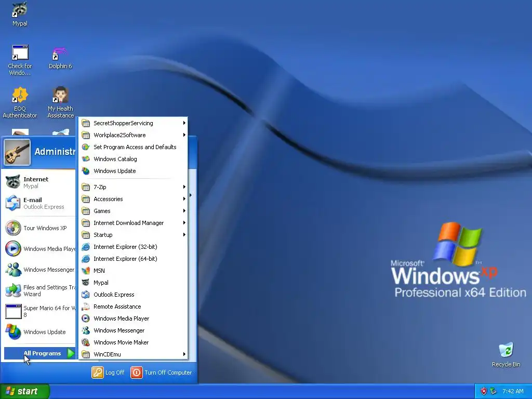The width and height of the screenshot is (532, 399).
Task: Expand the 7-Zip program folder
Action: 134,187
